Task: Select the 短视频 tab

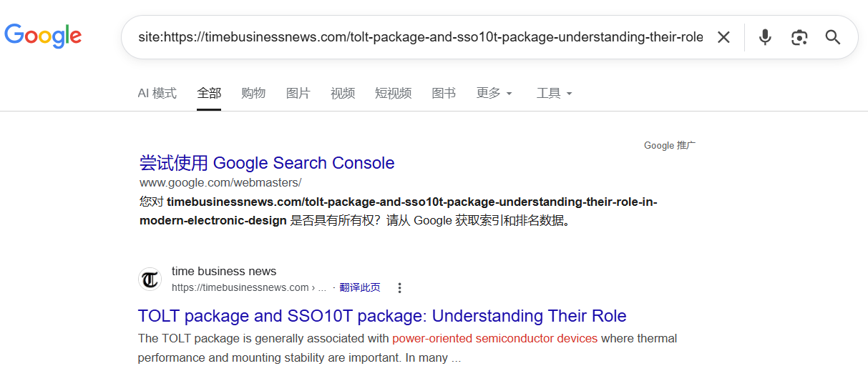Action: (393, 94)
